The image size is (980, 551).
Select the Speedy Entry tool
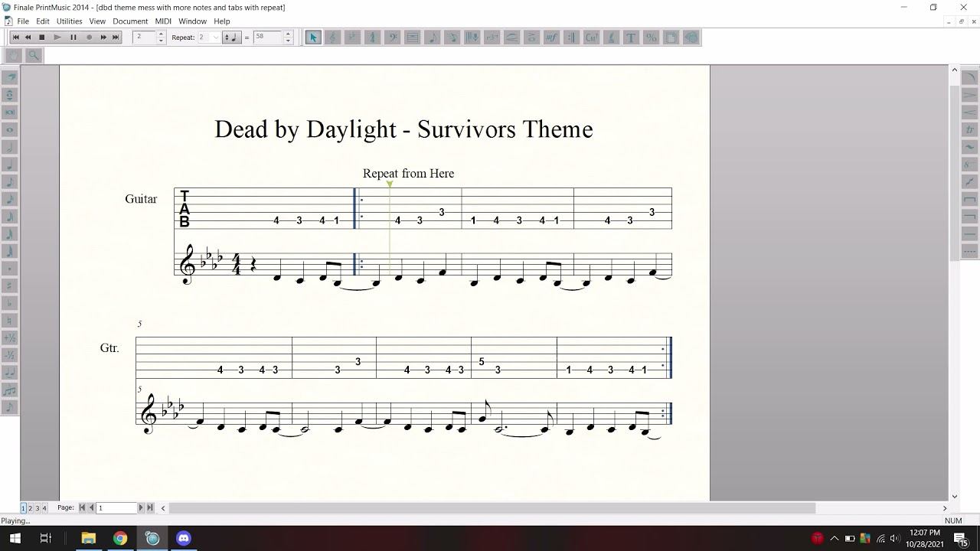[x=452, y=37]
